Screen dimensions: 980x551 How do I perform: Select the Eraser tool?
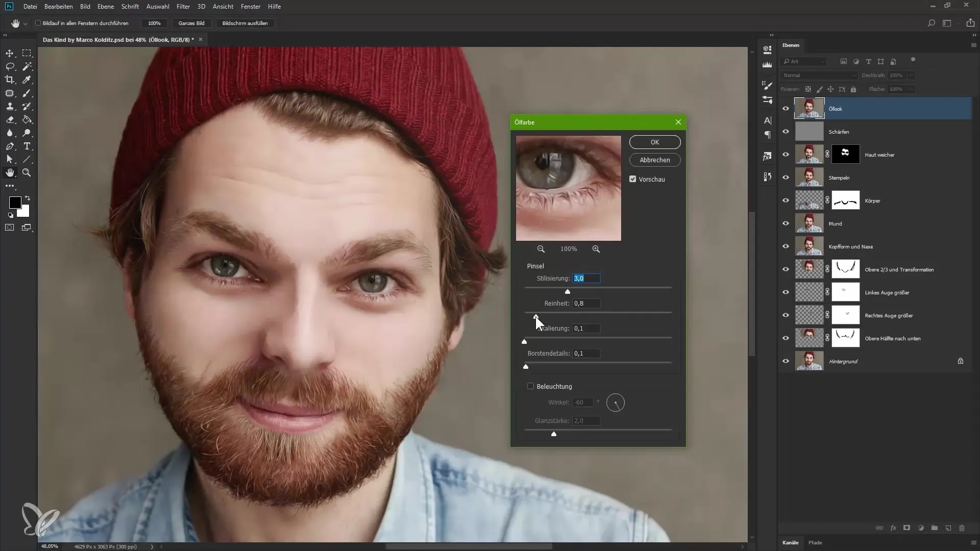pos(10,120)
